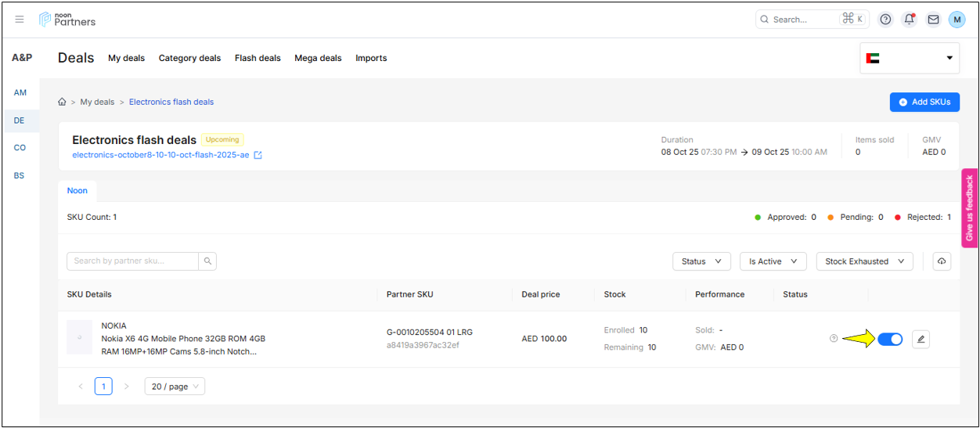Toggle off the Nokia X6 deal switch
Viewport: 980px width, 428px height.
coord(890,339)
